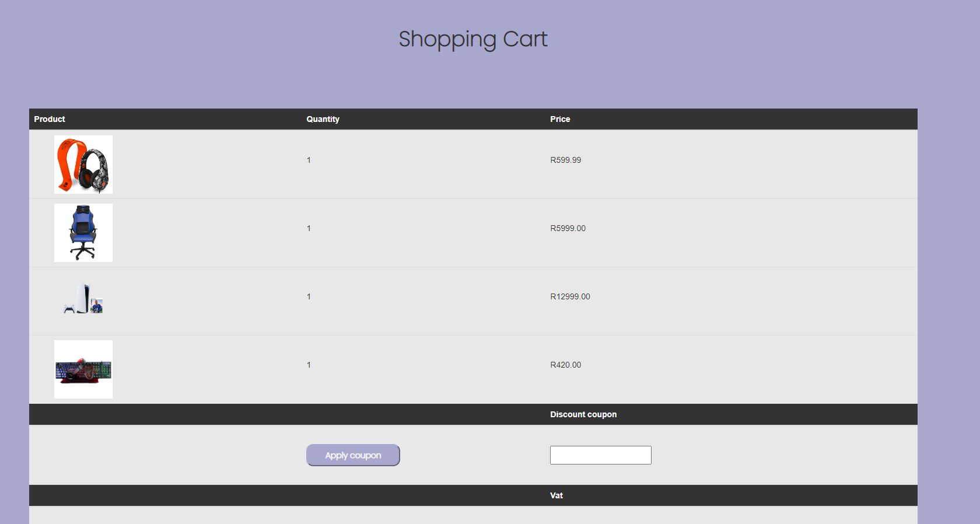Select the PlayStation console product image
Viewport: 980px width, 524px height.
83,300
